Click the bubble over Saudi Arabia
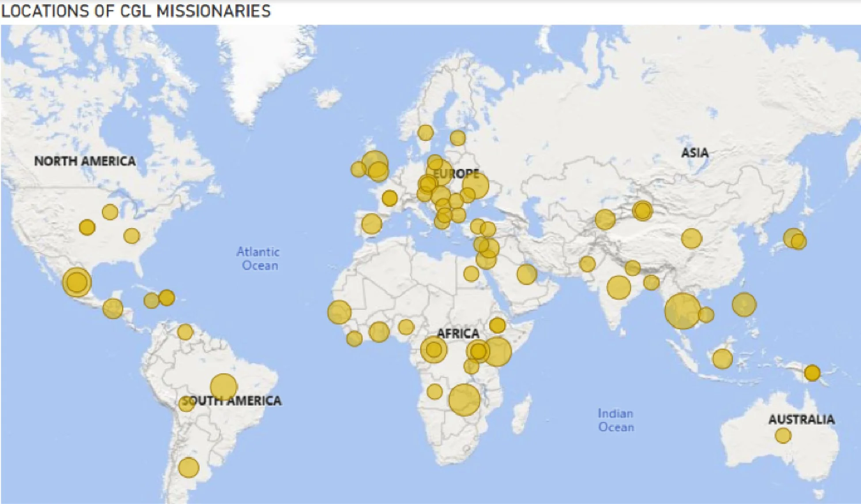This screenshot has width=861, height=504. (526, 274)
